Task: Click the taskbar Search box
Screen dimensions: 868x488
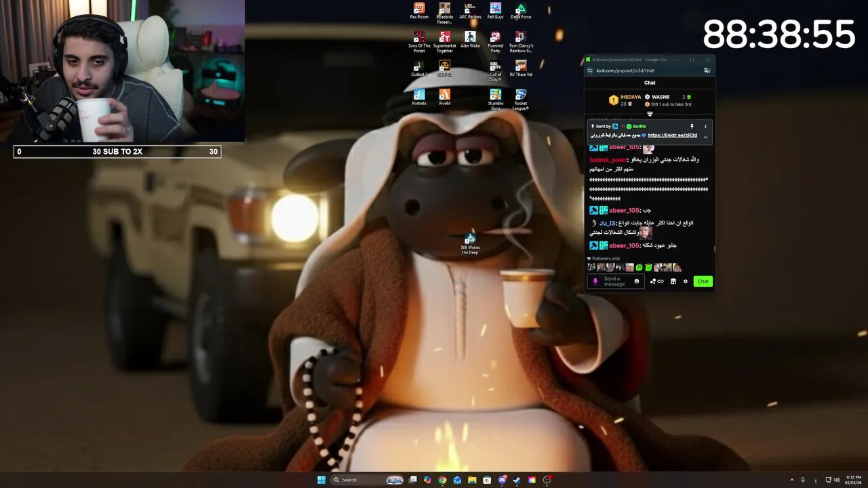Action: coord(367,480)
